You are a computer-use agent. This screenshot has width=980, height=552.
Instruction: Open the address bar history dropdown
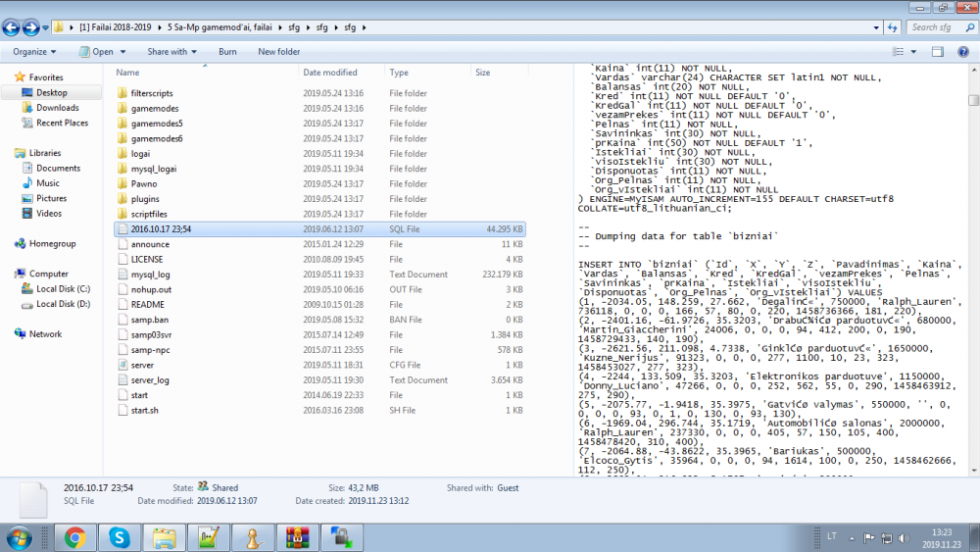tap(876, 27)
